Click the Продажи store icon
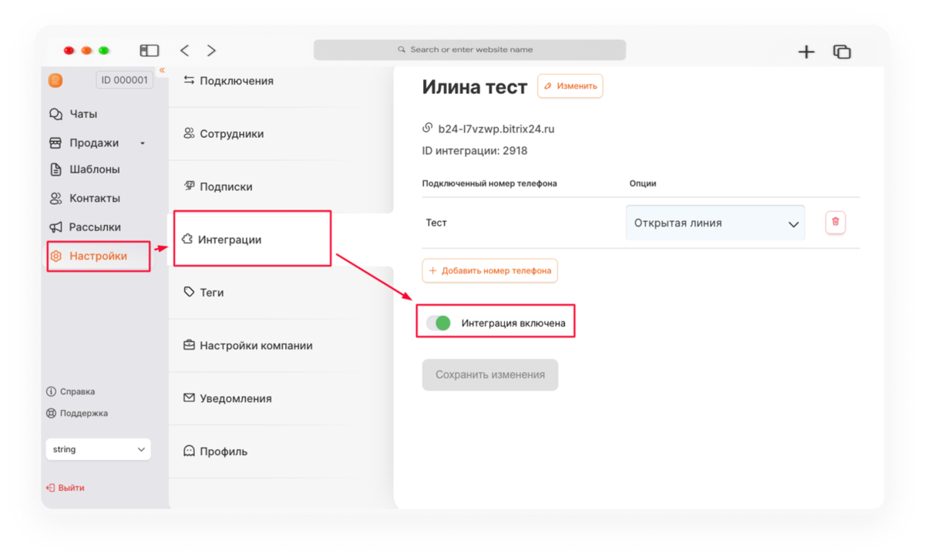This screenshot has width=925, height=560. (55, 143)
